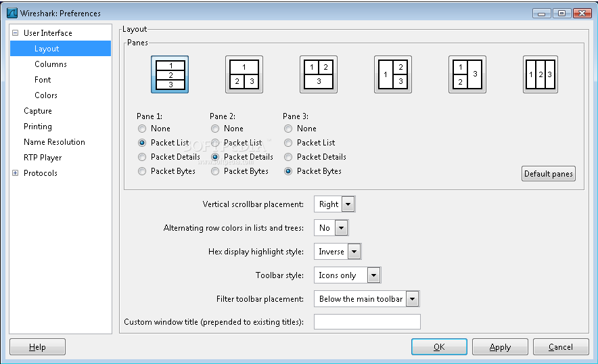Close the Preferences window

[582, 13]
